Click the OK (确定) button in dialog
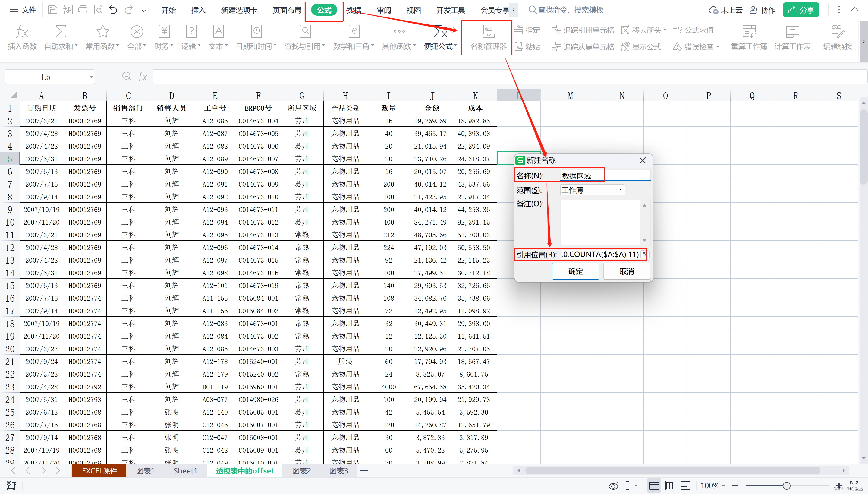 pyautogui.click(x=575, y=271)
